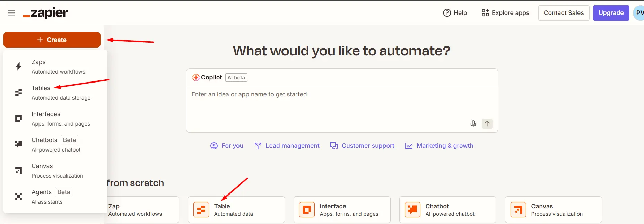
Task: Click the purple Upgrade button
Action: (x=611, y=13)
